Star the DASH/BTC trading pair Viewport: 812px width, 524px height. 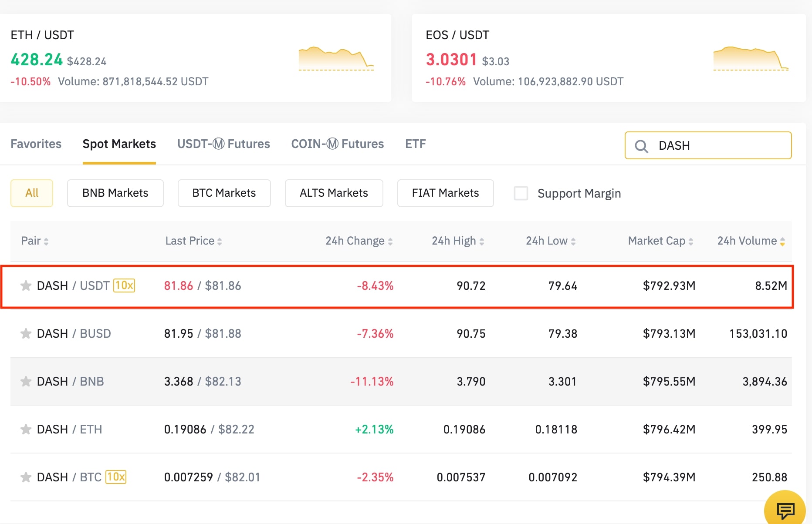(26, 477)
